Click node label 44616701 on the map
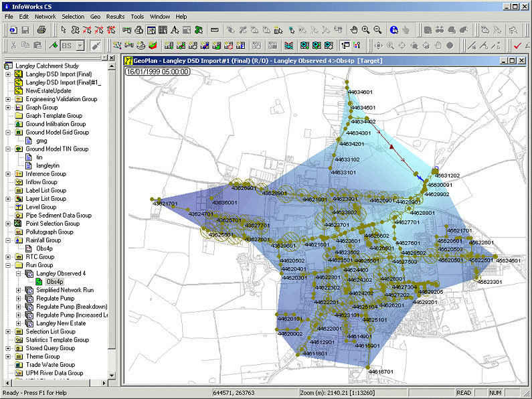Viewport: 532px width, 399px height. tap(381, 372)
